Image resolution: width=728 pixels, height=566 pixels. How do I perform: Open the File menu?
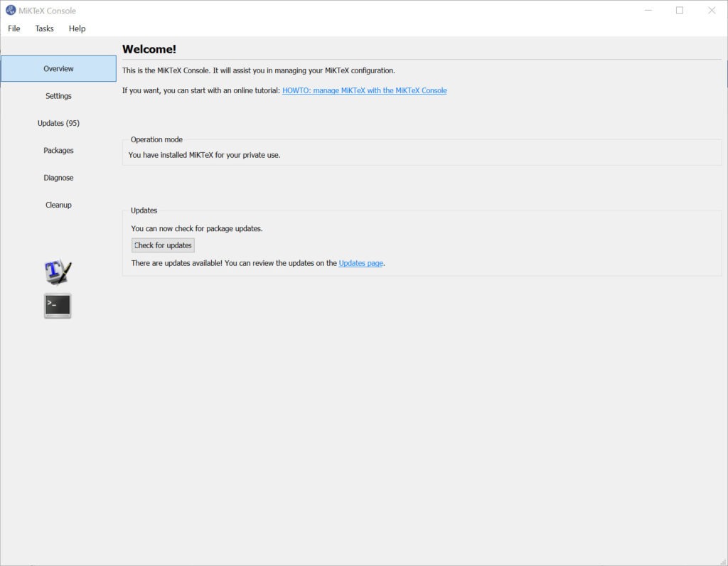(x=14, y=28)
